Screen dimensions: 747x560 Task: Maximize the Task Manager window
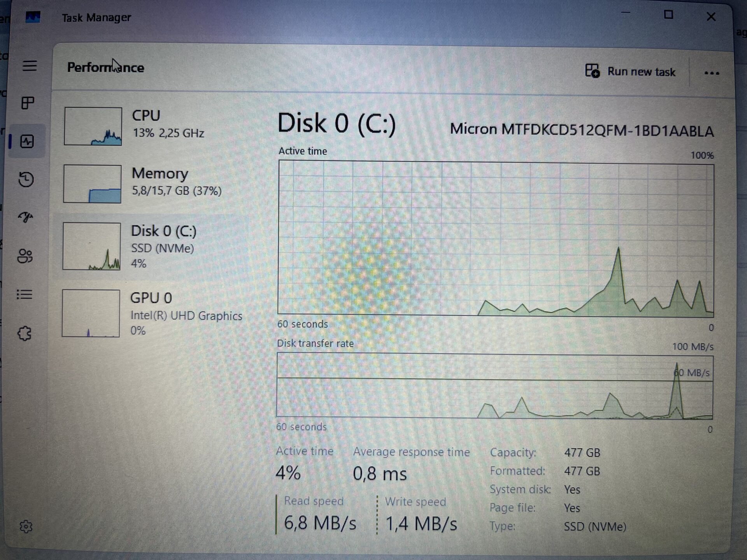click(x=668, y=15)
